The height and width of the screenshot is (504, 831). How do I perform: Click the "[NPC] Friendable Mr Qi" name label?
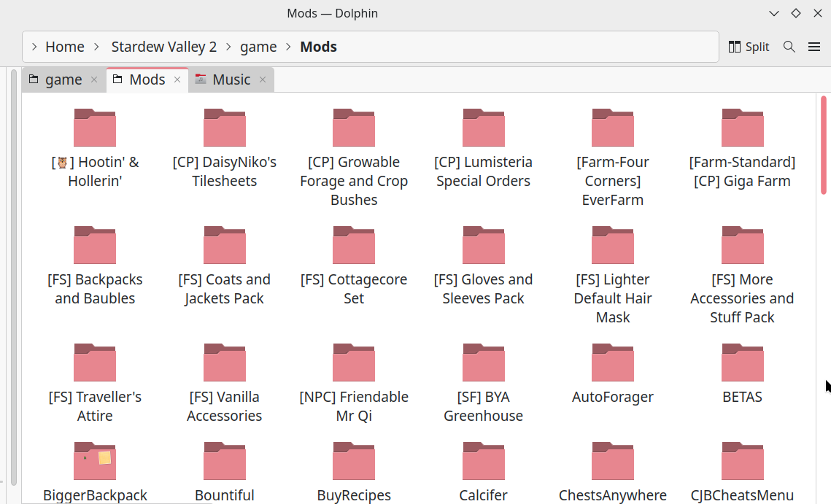point(354,406)
